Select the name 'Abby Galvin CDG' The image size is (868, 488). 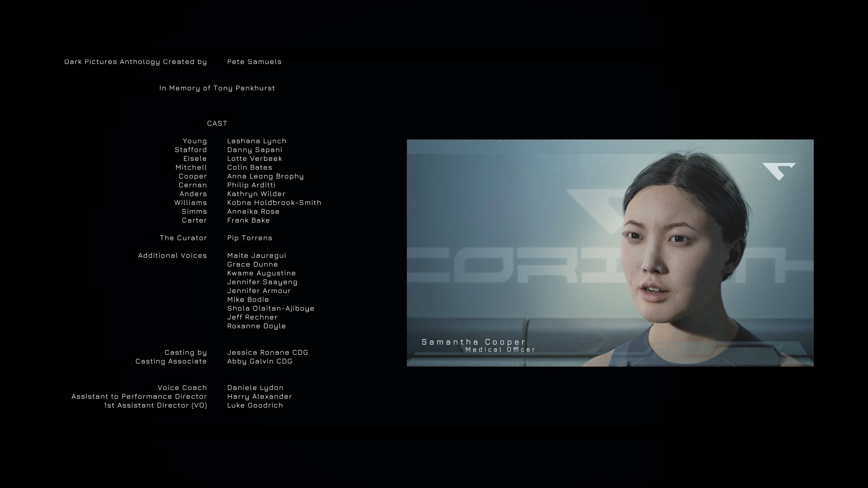click(x=260, y=361)
